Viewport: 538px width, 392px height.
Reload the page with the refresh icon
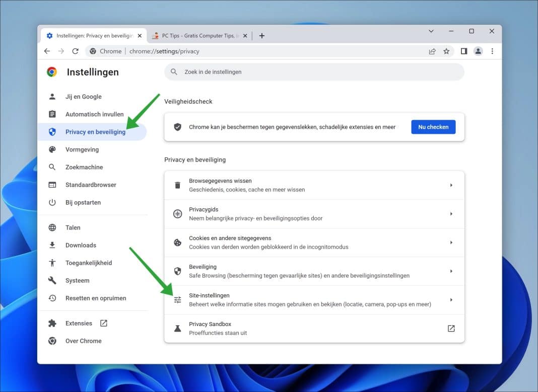coord(75,51)
